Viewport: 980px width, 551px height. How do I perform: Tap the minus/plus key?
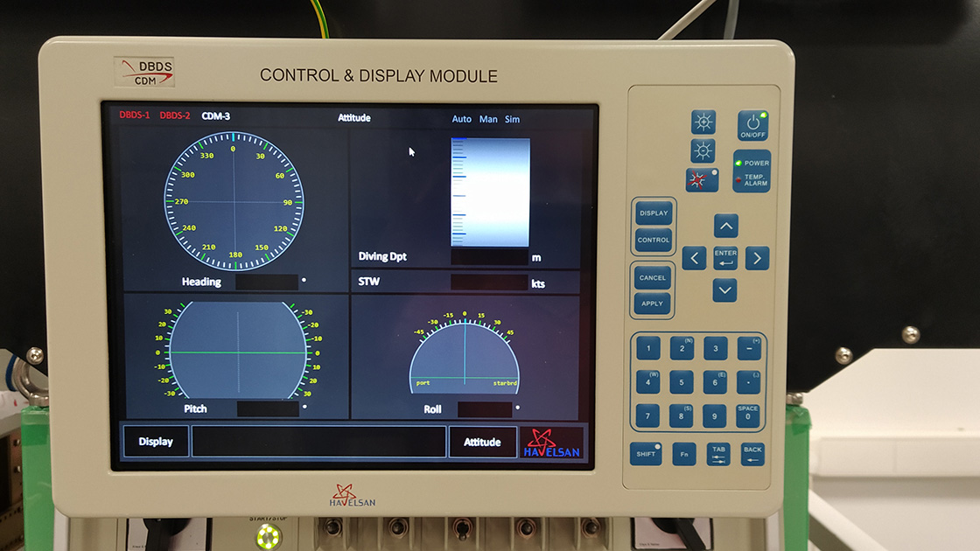point(749,348)
